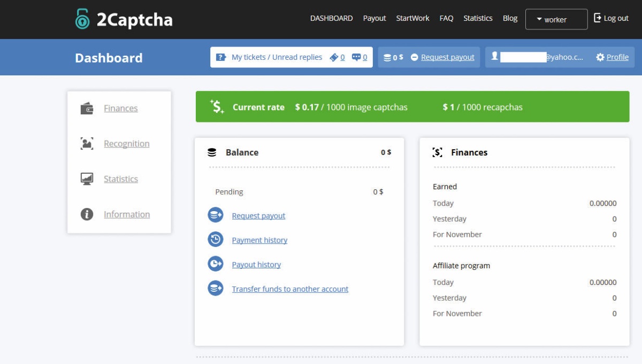The height and width of the screenshot is (364, 642).
Task: Open My tickets / Unread replies
Action: click(277, 57)
